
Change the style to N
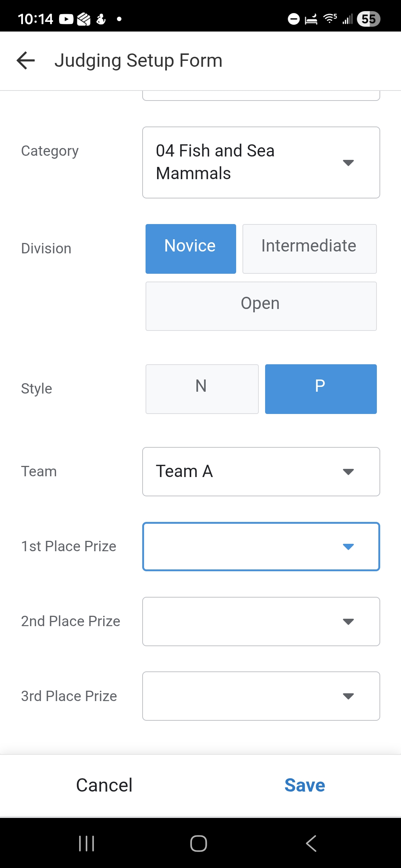pyautogui.click(x=202, y=388)
